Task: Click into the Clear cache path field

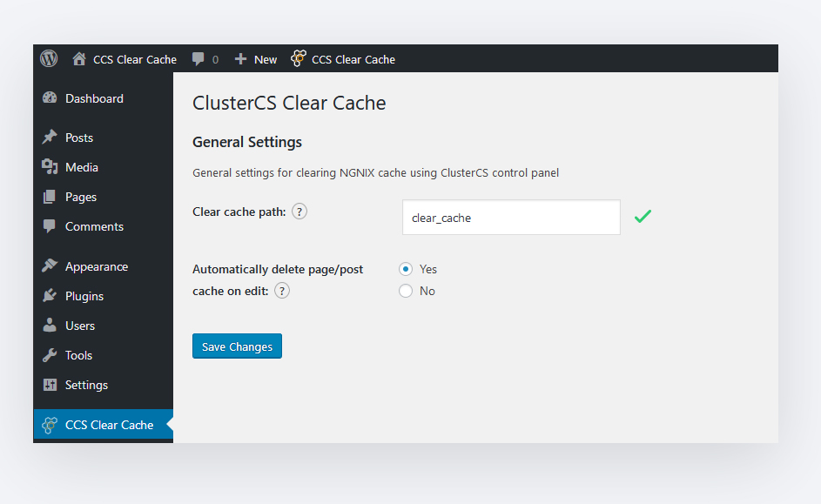Action: tap(511, 218)
